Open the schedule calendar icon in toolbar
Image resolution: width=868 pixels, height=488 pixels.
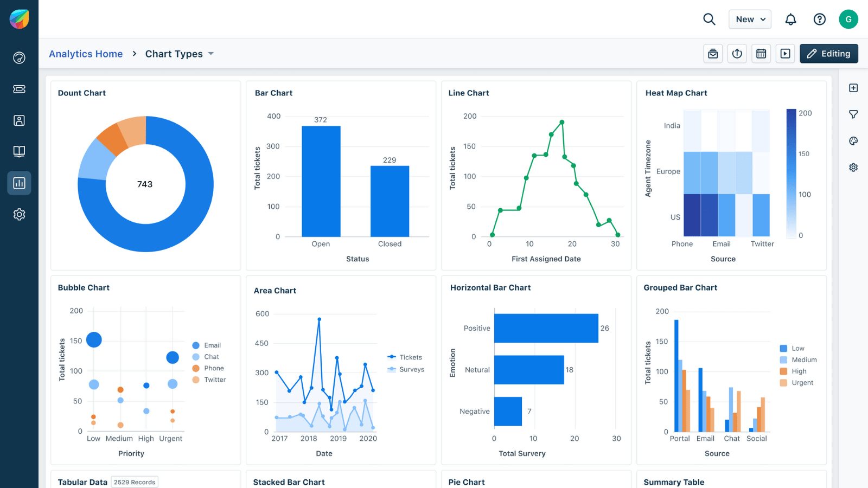[x=761, y=54]
